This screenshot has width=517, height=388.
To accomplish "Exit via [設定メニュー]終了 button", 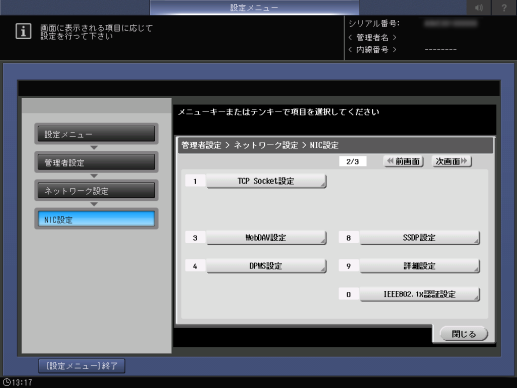I will [x=82, y=366].
